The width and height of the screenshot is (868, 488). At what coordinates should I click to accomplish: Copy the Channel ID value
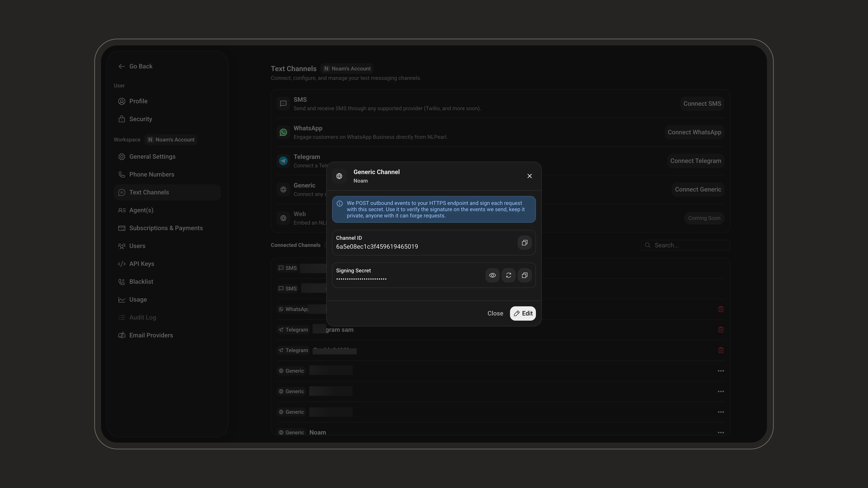click(x=524, y=243)
